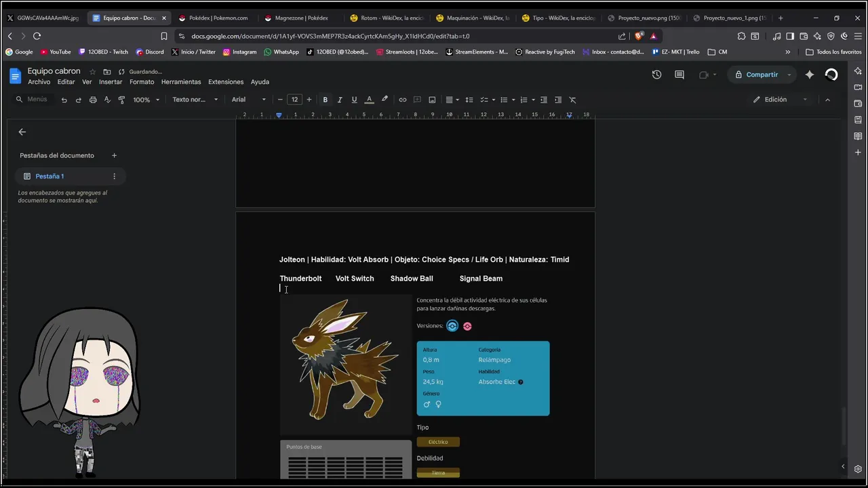
Task: Open the video call camera dropdown
Action: [x=707, y=75]
